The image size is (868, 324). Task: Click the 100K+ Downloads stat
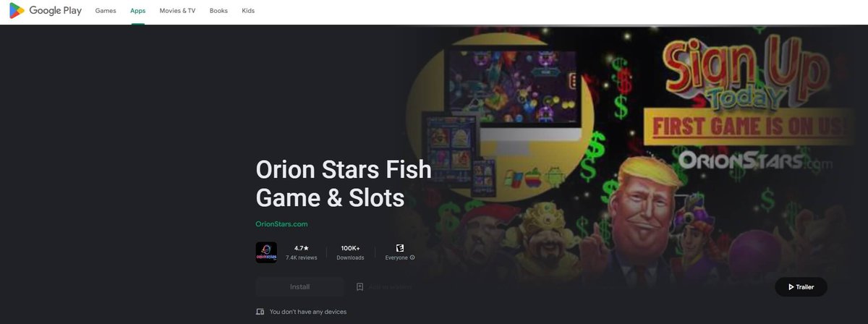pyautogui.click(x=350, y=252)
